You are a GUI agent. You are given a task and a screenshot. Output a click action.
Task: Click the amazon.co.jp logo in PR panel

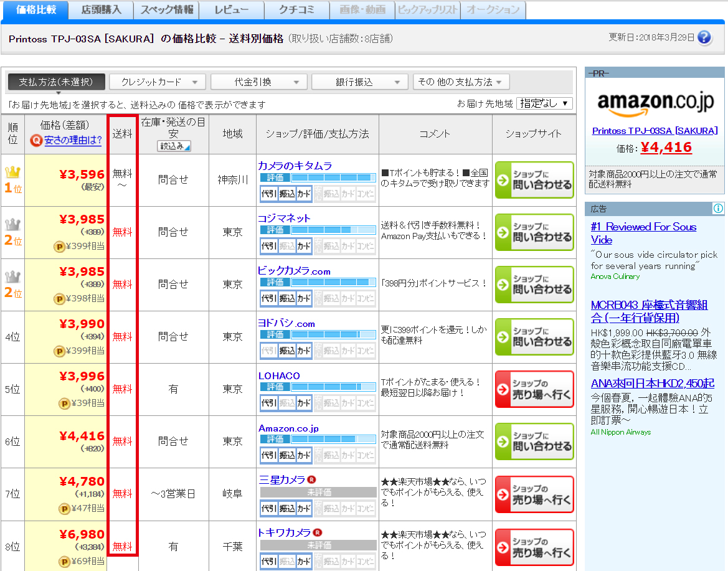point(655,103)
